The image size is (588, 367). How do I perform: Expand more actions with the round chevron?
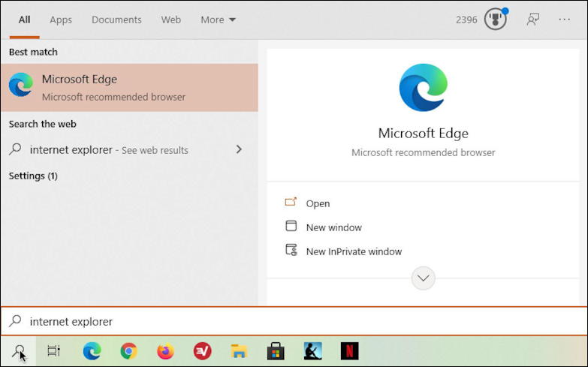(424, 278)
